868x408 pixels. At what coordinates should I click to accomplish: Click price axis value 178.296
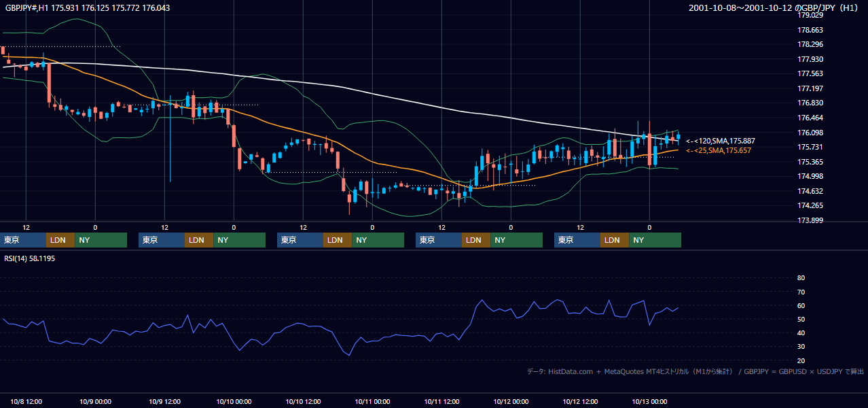point(810,44)
